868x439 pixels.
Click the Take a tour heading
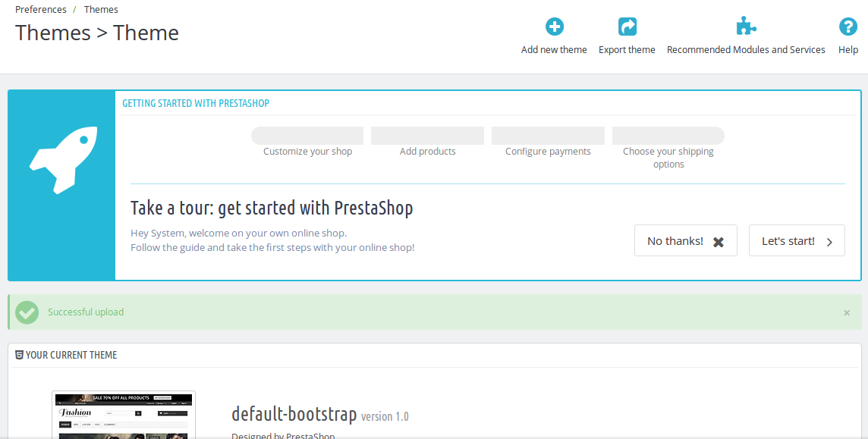[x=272, y=209]
